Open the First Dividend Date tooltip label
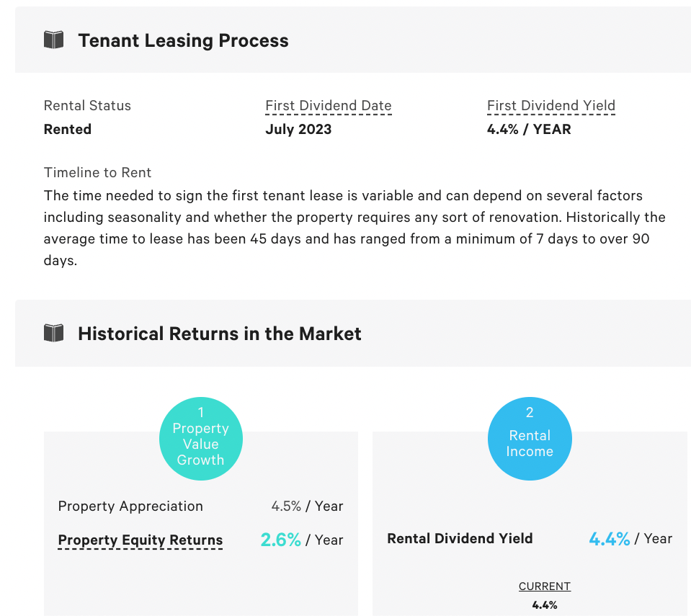 329,106
